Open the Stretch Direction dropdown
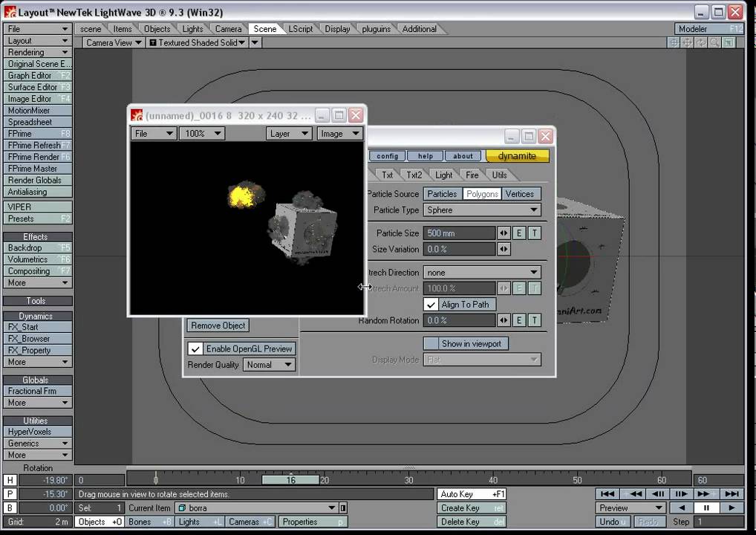The height and width of the screenshot is (535, 756). tap(482, 273)
